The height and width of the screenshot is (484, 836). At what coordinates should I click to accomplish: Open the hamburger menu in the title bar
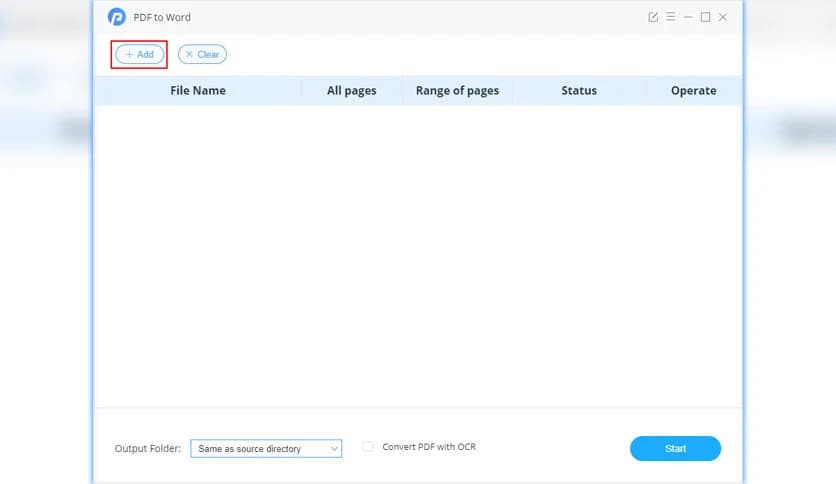point(671,17)
